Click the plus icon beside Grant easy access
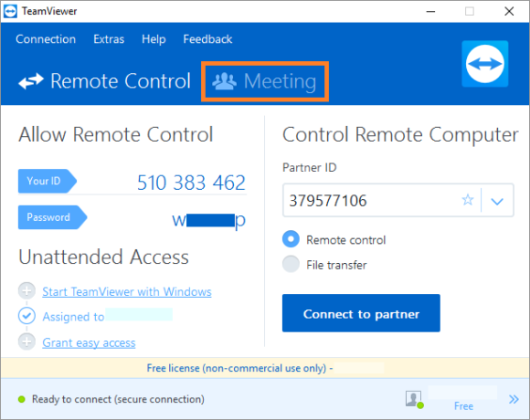The height and width of the screenshot is (420, 530). coord(26,341)
